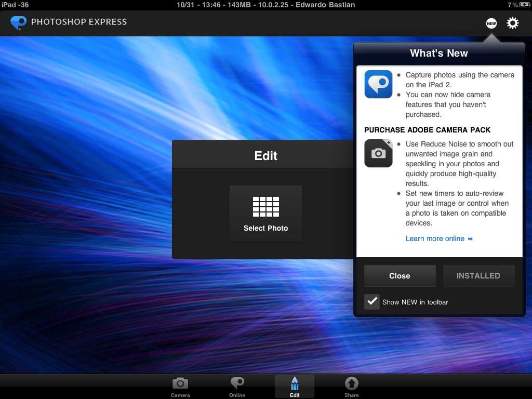Follow the Learn more online link

pos(439,238)
